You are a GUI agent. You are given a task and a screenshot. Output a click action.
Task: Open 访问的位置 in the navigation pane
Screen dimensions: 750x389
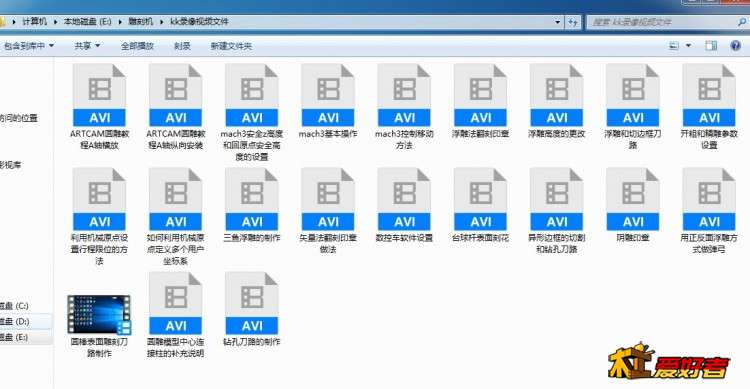[x=19, y=118]
